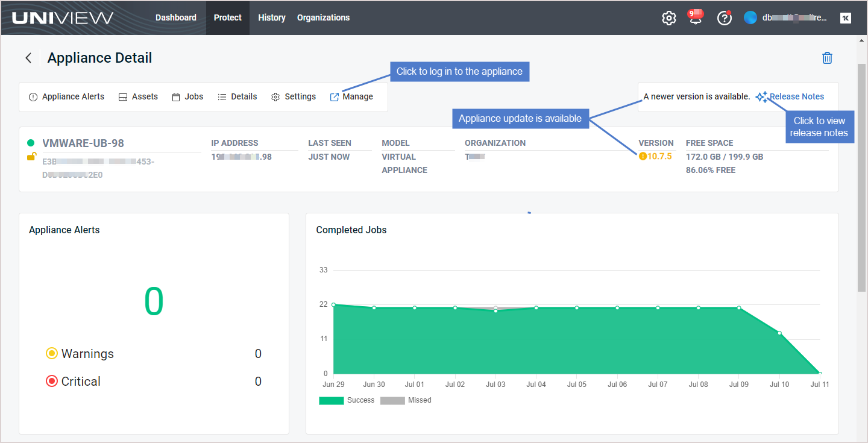Viewport: 868px width, 443px height.
Task: Switch to the Settings tab
Action: pos(294,96)
